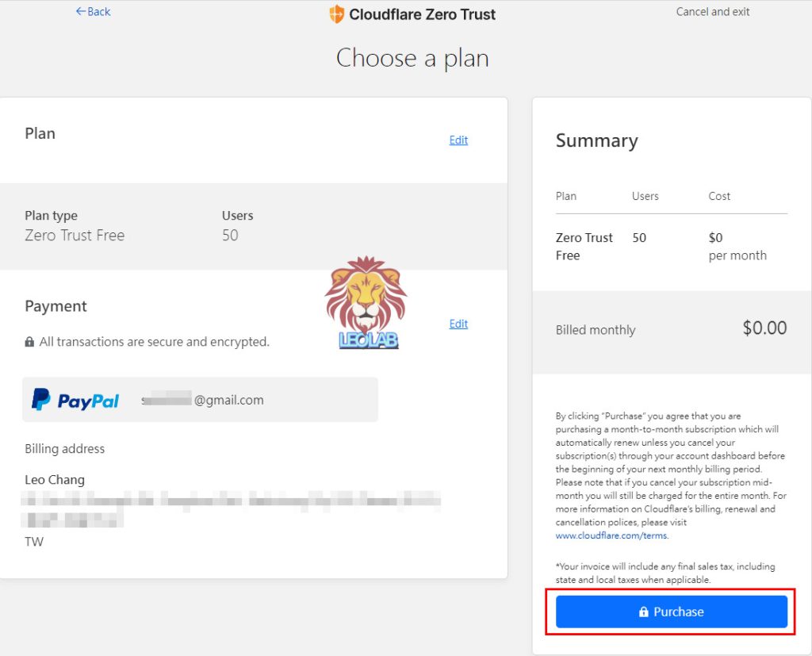Go back using the Back link
Image resolution: width=812 pixels, height=656 pixels.
click(94, 11)
